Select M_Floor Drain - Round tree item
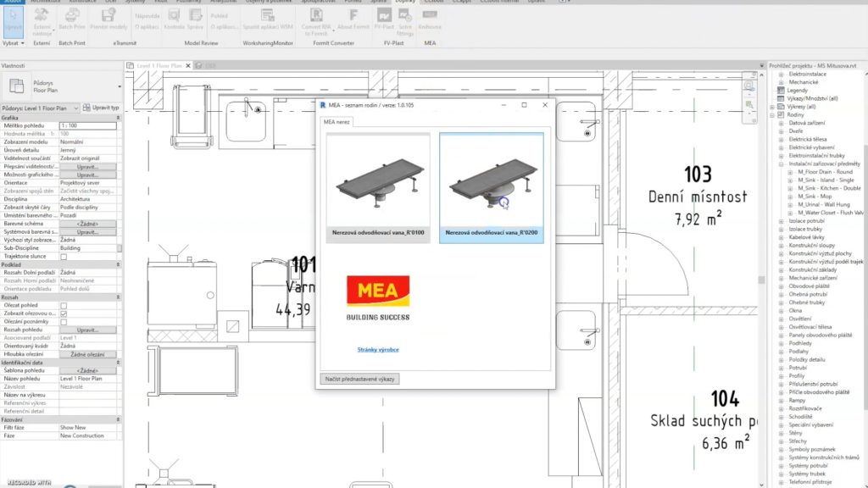The width and height of the screenshot is (868, 488). pos(824,171)
